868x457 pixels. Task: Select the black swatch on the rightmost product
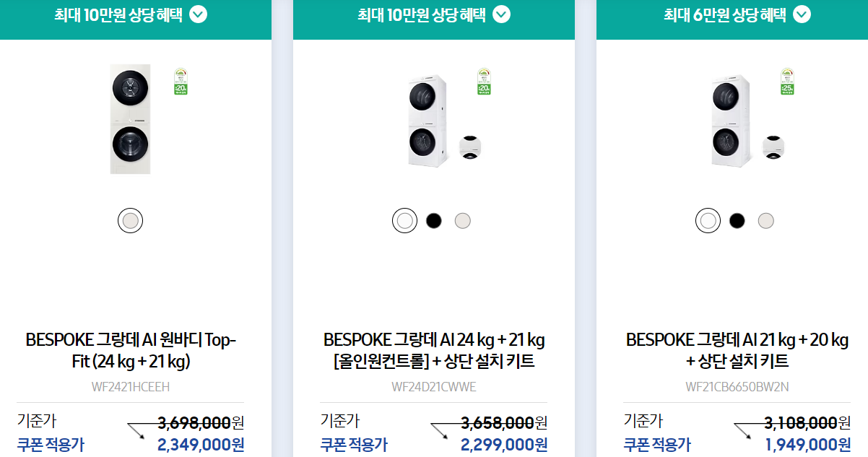737,220
